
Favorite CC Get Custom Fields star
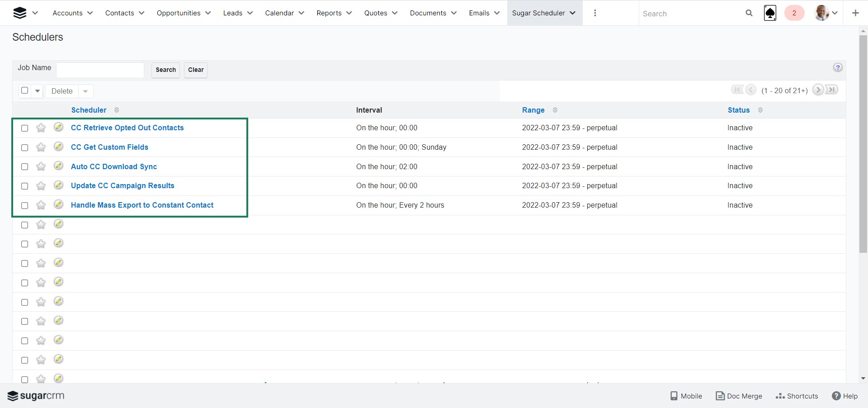pos(41,147)
